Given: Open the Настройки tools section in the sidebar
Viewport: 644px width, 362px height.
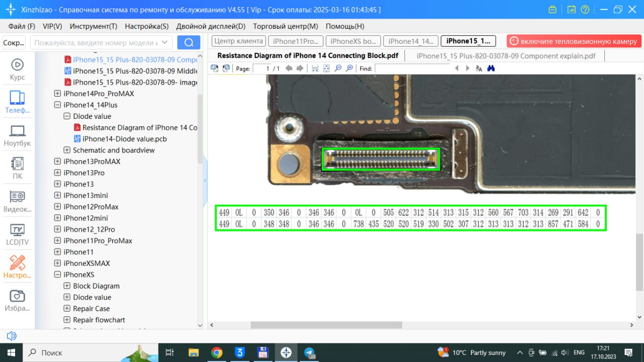Looking at the screenshot, I should [17, 267].
